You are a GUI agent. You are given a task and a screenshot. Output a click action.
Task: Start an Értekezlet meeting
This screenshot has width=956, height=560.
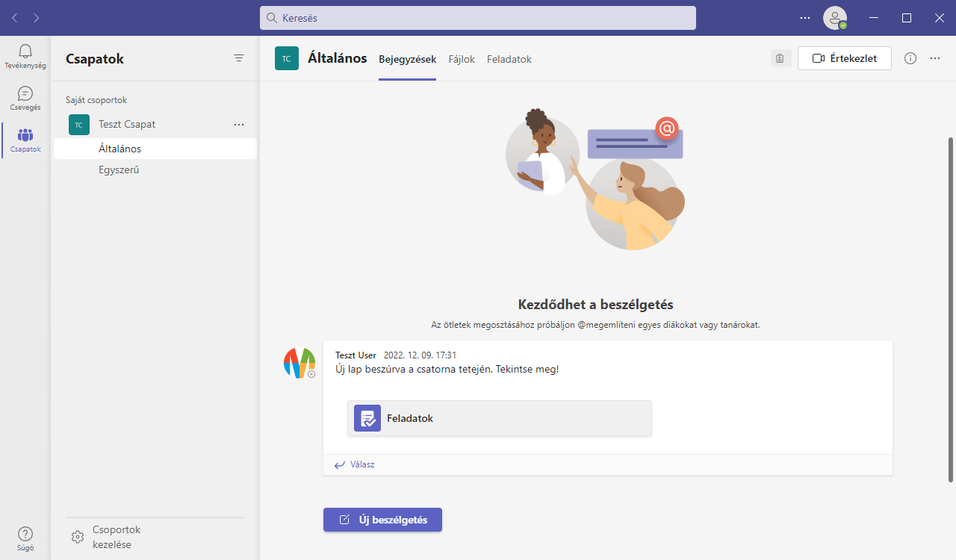pos(844,58)
